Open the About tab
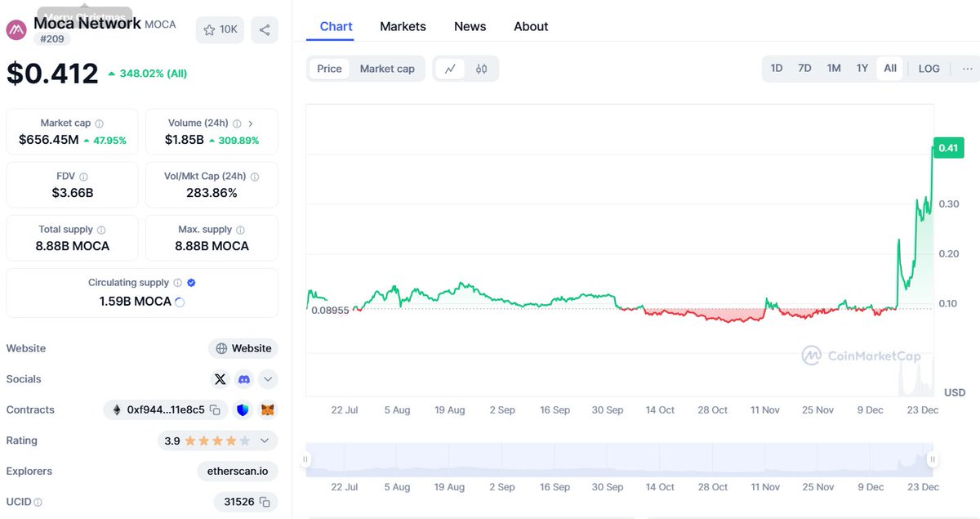The width and height of the screenshot is (980, 519). click(531, 26)
